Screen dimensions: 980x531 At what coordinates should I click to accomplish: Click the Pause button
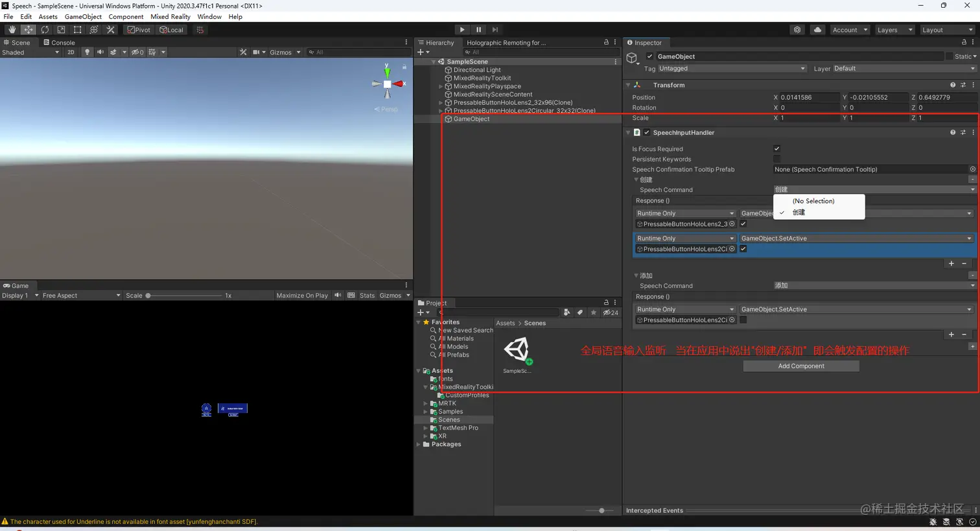(479, 30)
